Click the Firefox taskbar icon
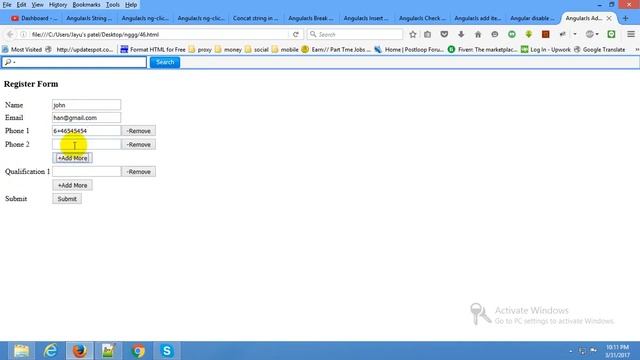The width and height of the screenshot is (640, 360). pos(80,351)
